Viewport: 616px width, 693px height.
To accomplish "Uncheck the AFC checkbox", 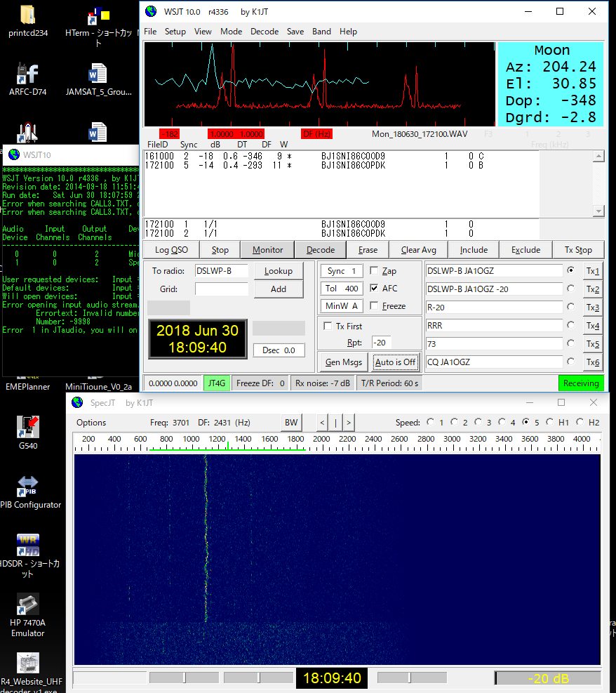I will click(x=374, y=289).
